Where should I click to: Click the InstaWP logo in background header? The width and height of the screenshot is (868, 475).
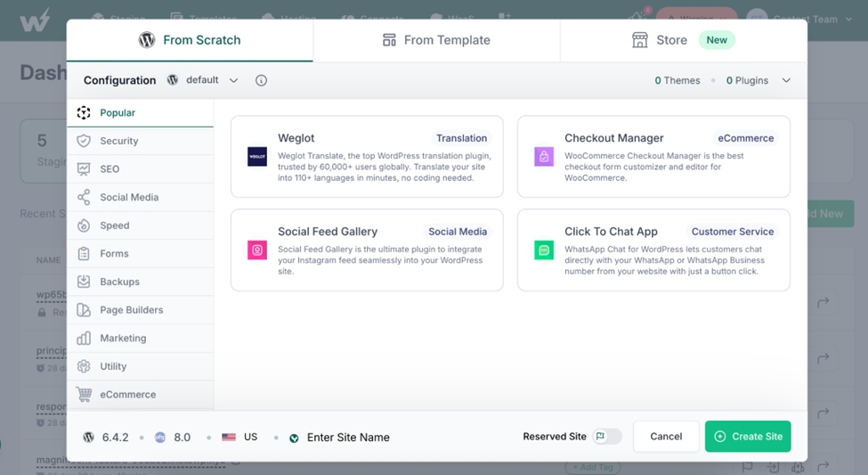[35, 20]
